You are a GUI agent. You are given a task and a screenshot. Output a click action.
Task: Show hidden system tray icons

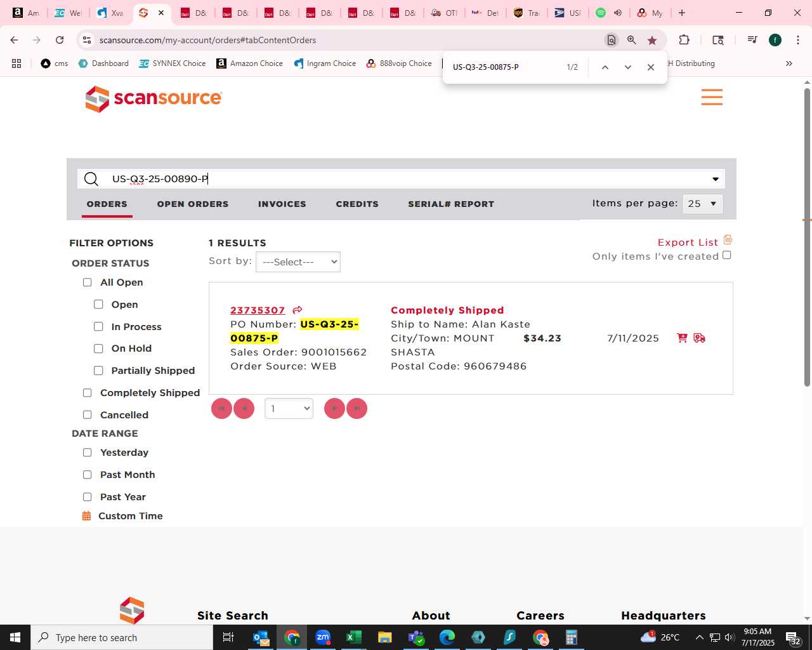click(x=699, y=637)
